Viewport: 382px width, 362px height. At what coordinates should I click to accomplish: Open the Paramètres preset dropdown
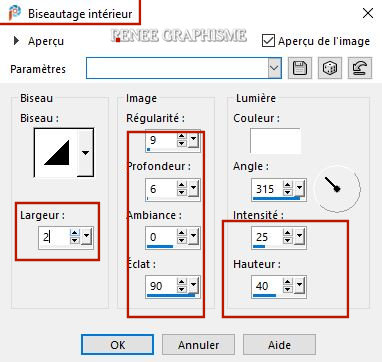pos(274,68)
